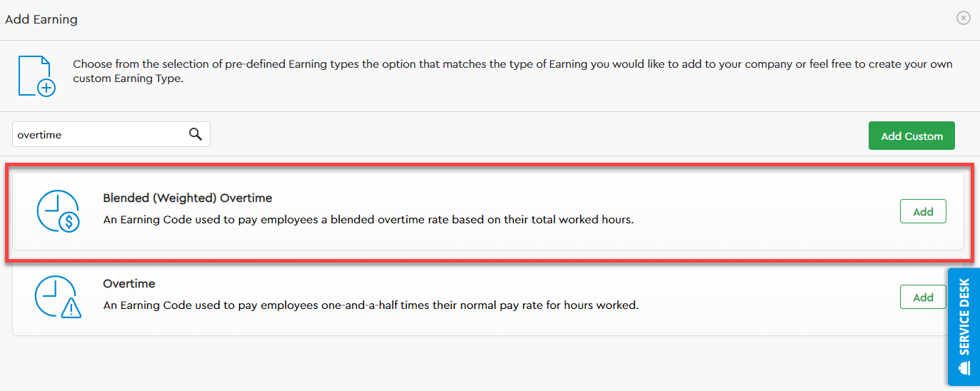Click the blended overtime rate description text
The width and height of the screenshot is (980, 391).
tap(368, 220)
